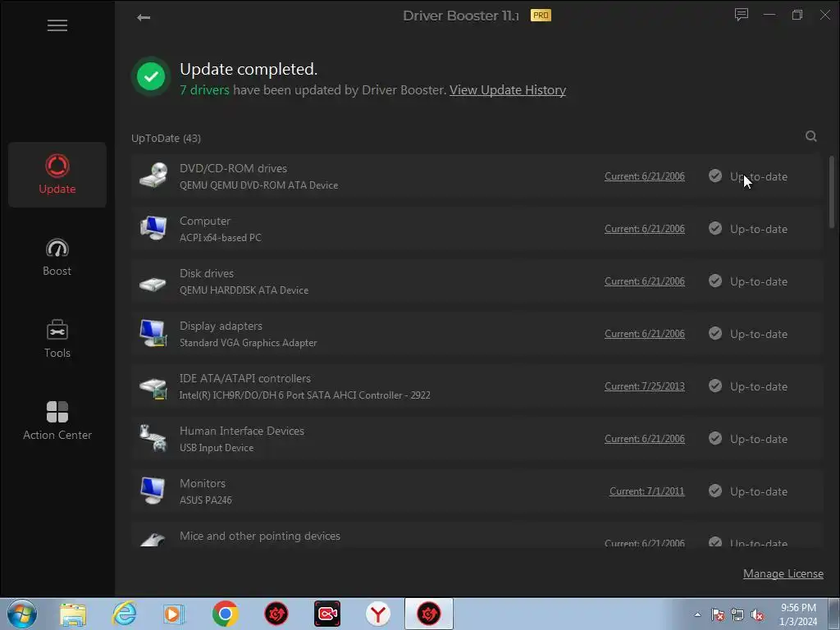Screen dimensions: 840x630
Task: Click the Display adapters device icon
Action: (x=153, y=333)
